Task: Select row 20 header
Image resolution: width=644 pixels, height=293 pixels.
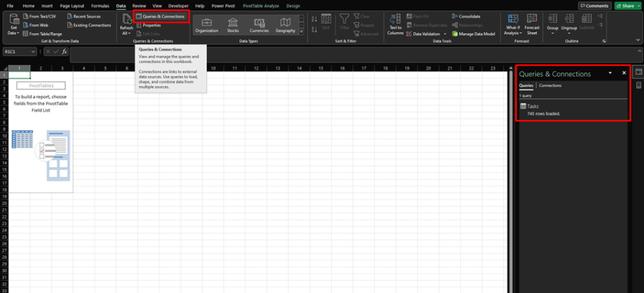Action: (4, 203)
